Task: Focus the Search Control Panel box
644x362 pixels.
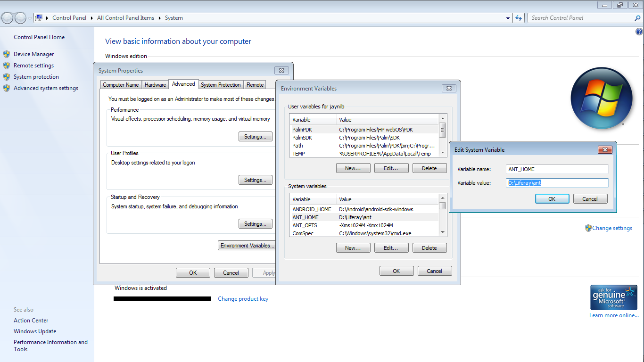Action: pyautogui.click(x=581, y=18)
